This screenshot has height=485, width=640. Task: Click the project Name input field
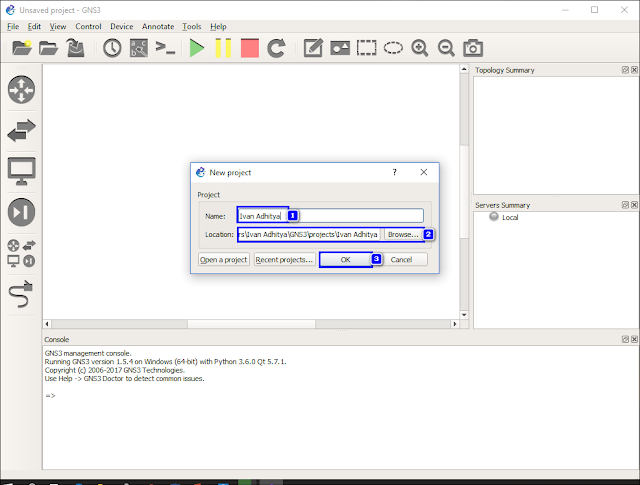click(330, 216)
